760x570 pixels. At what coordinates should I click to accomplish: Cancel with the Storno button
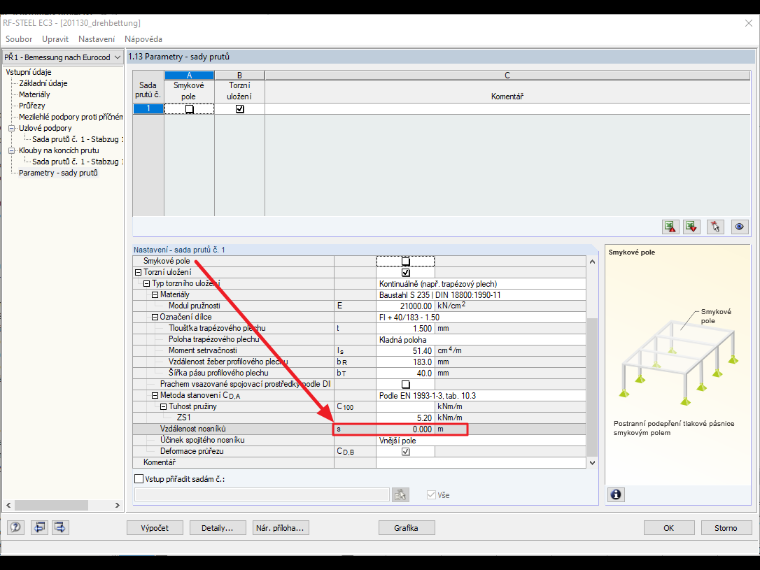(x=726, y=528)
